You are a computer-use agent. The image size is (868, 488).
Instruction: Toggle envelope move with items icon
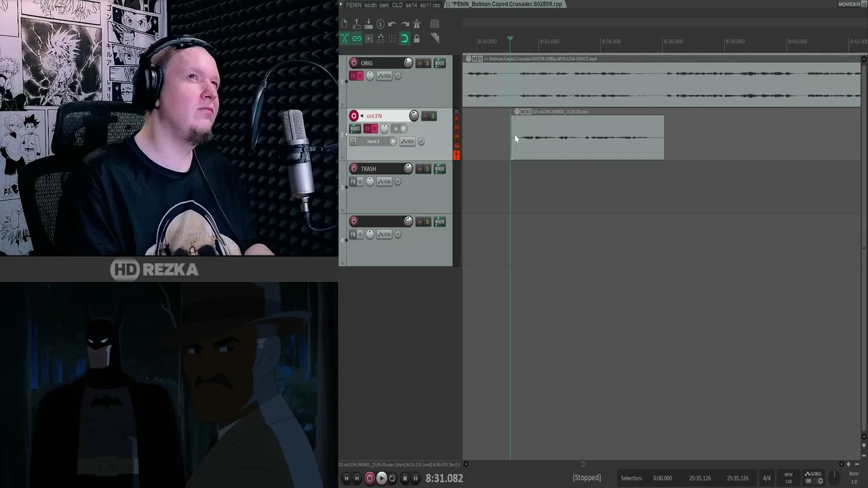tap(380, 39)
